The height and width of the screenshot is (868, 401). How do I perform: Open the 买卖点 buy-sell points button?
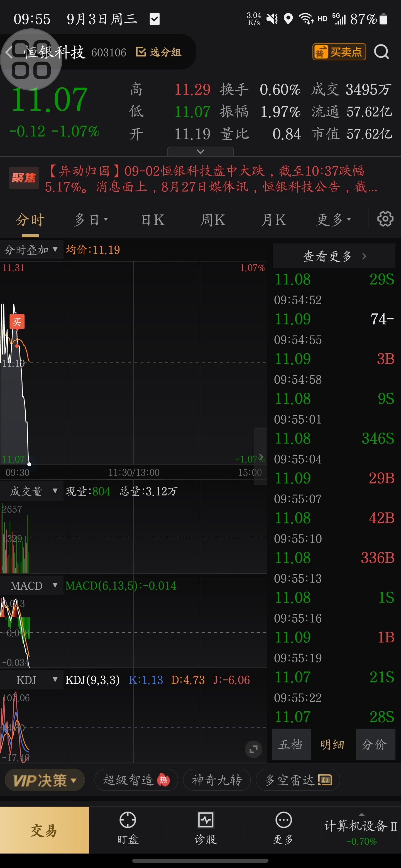(339, 51)
